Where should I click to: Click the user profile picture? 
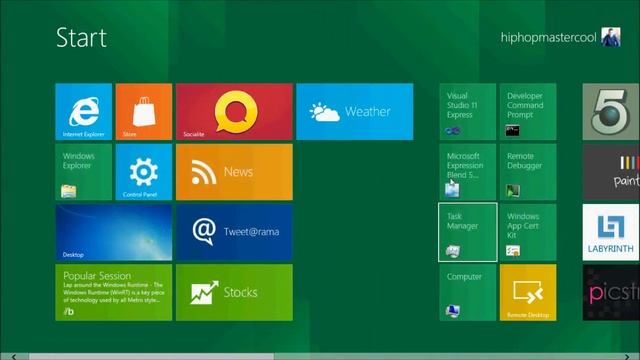[611, 37]
